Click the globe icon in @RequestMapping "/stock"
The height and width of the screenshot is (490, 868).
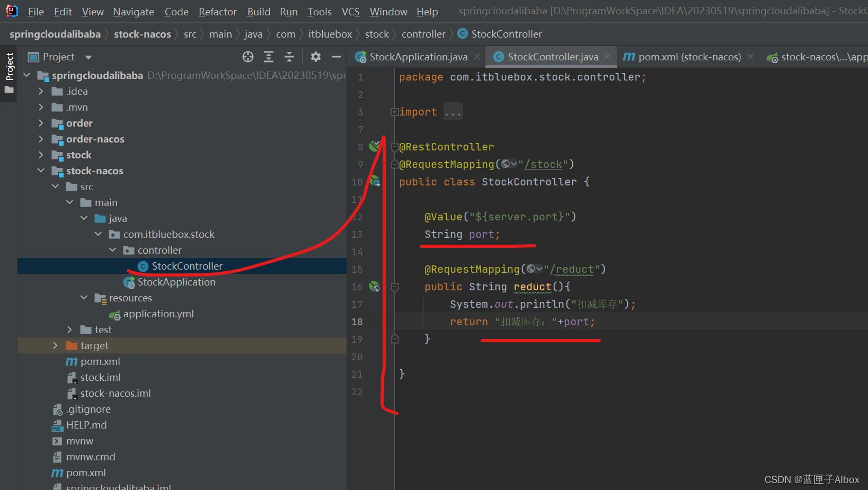coord(508,164)
